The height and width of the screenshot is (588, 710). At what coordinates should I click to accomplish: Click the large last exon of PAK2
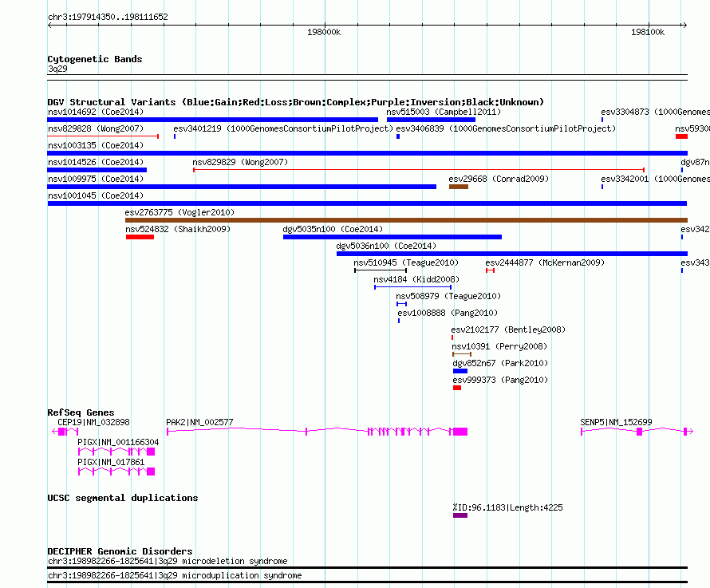point(460,432)
